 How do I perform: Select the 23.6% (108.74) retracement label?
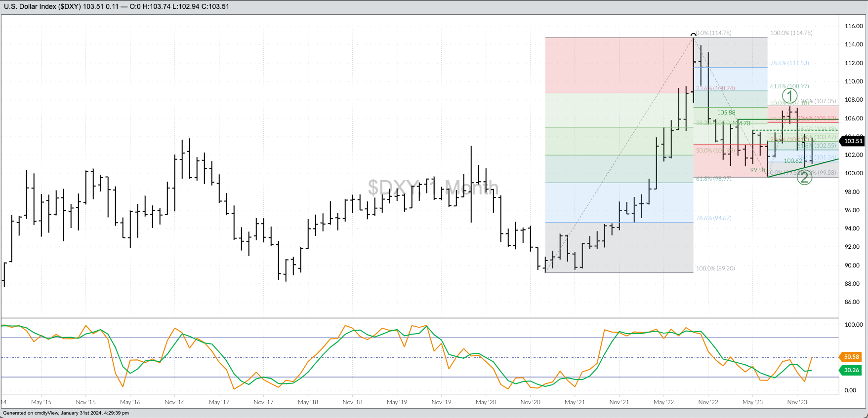pyautogui.click(x=715, y=88)
